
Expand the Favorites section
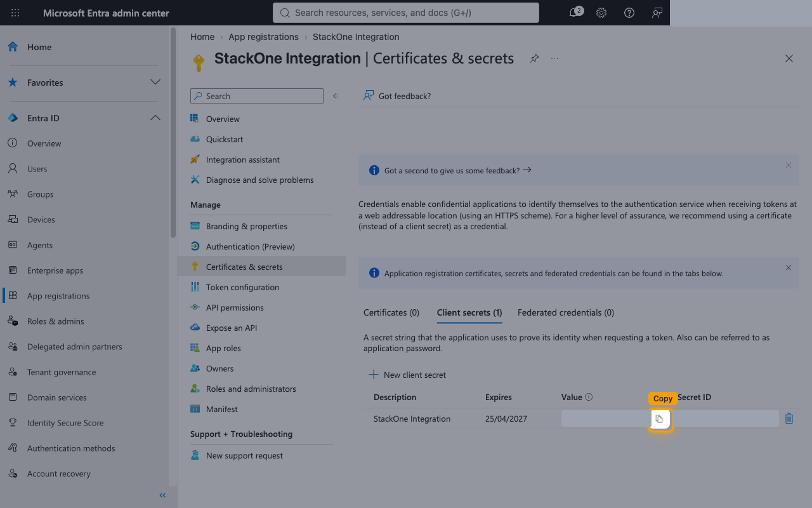pyautogui.click(x=155, y=83)
